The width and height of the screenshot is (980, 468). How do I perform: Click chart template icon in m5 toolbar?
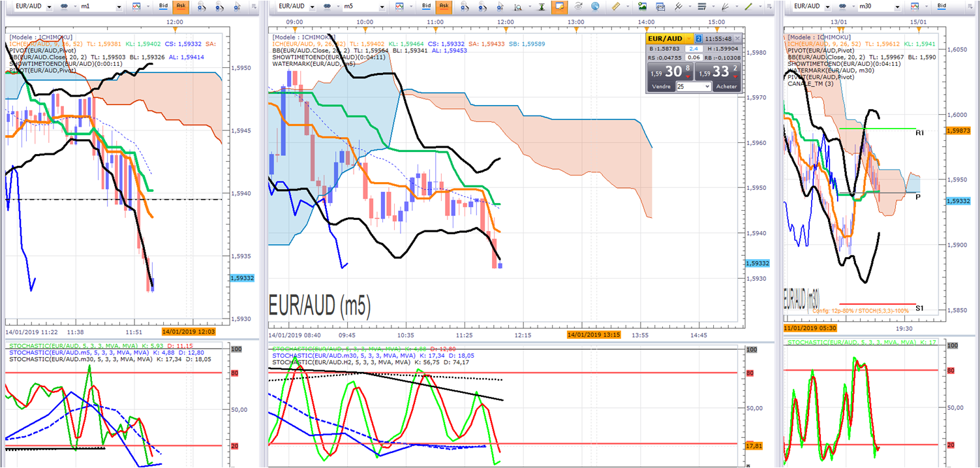[x=660, y=7]
